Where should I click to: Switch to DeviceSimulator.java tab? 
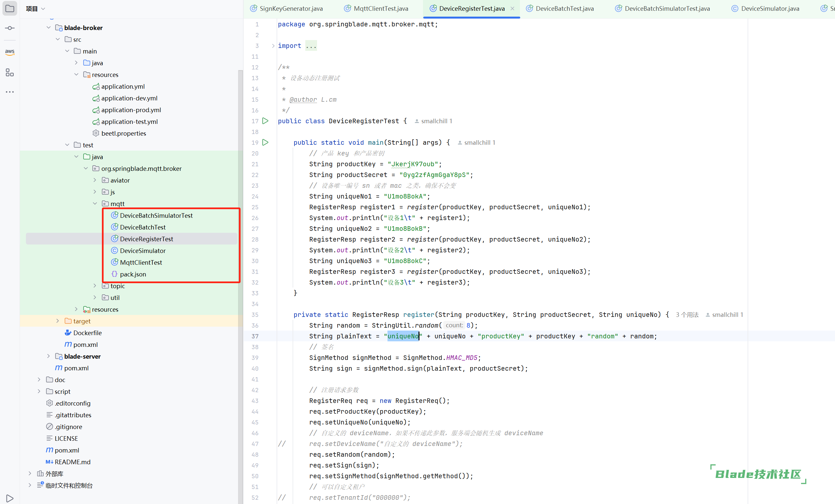point(766,8)
